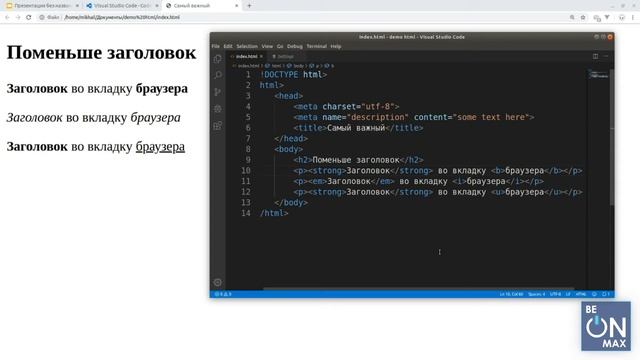Click the underlined 'браузера' word in page
The width and height of the screenshot is (640, 360).
[160, 147]
